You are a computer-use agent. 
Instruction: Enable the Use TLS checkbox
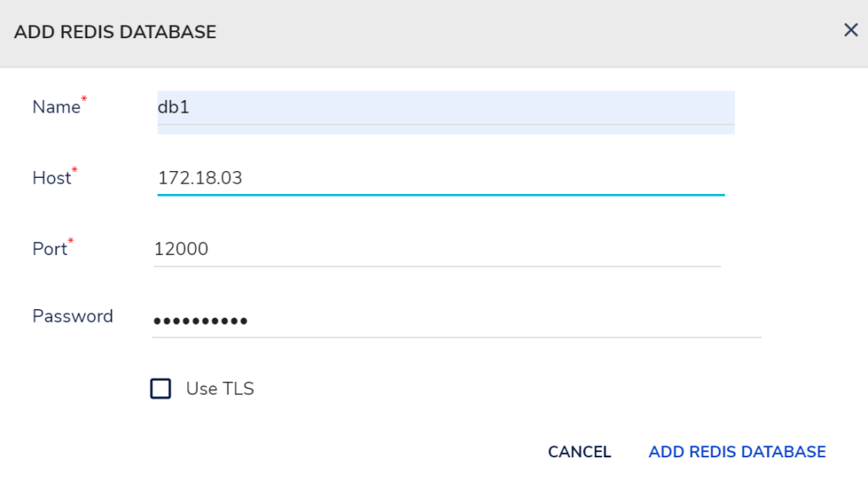(160, 388)
